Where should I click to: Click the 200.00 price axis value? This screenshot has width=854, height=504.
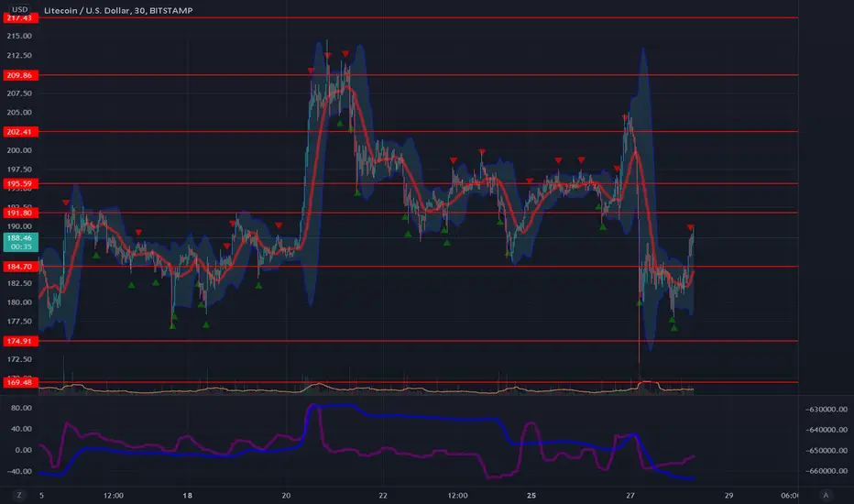coord(19,150)
